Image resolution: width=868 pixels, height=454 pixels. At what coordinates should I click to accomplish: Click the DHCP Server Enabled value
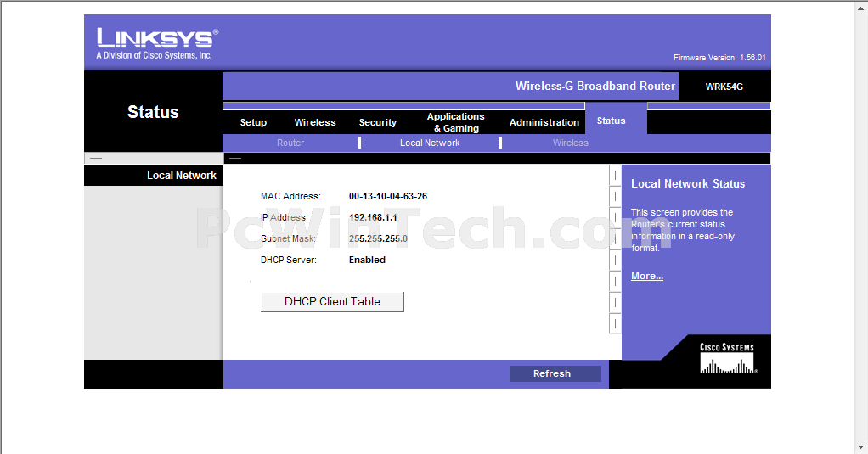point(367,260)
